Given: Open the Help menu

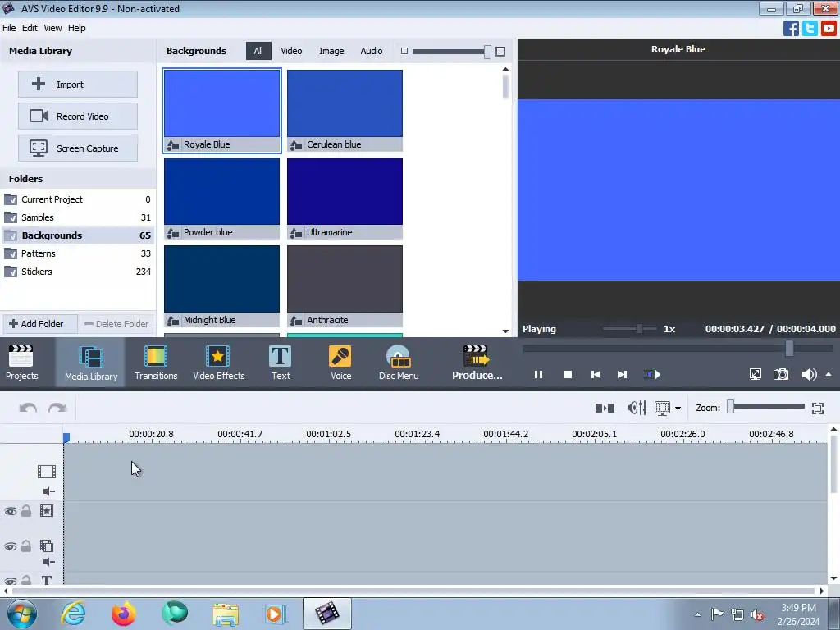Looking at the screenshot, I should click(x=76, y=28).
